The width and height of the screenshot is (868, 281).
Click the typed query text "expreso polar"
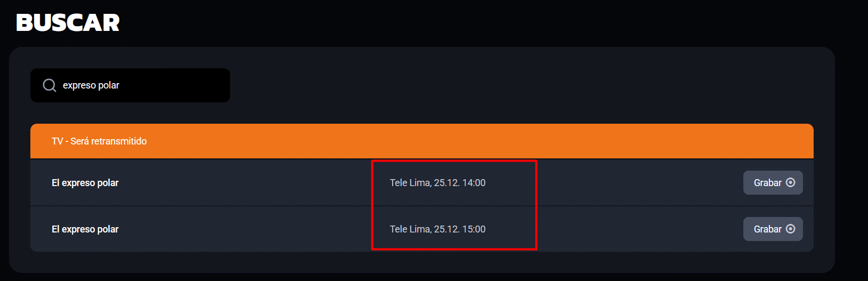pos(91,85)
